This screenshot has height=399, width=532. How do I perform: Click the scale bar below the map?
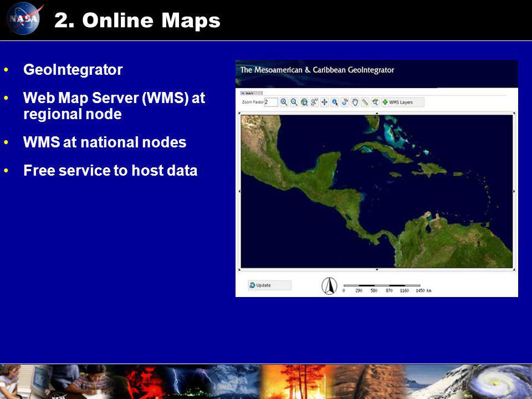pyautogui.click(x=387, y=288)
